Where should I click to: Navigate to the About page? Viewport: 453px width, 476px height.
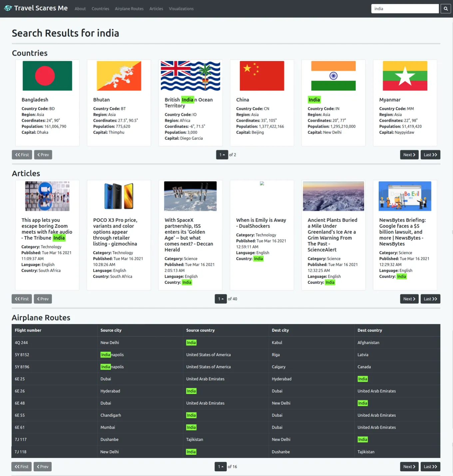click(80, 9)
